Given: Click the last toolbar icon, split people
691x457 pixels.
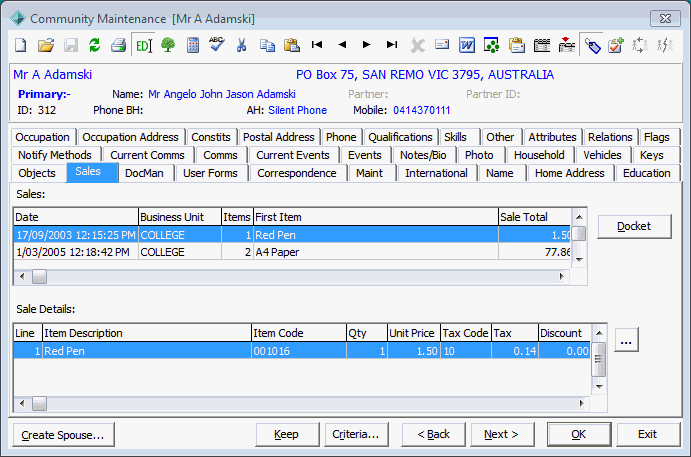Looking at the screenshot, I should (x=665, y=45).
